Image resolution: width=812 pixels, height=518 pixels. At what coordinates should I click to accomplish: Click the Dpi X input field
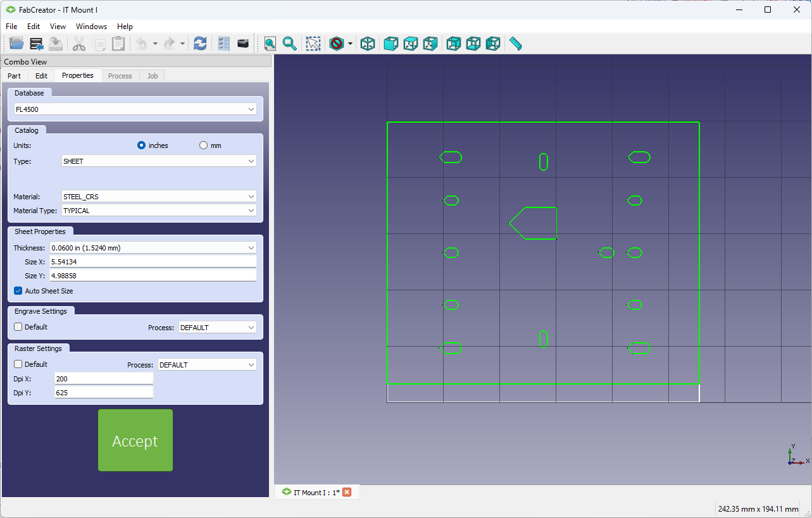tap(104, 379)
